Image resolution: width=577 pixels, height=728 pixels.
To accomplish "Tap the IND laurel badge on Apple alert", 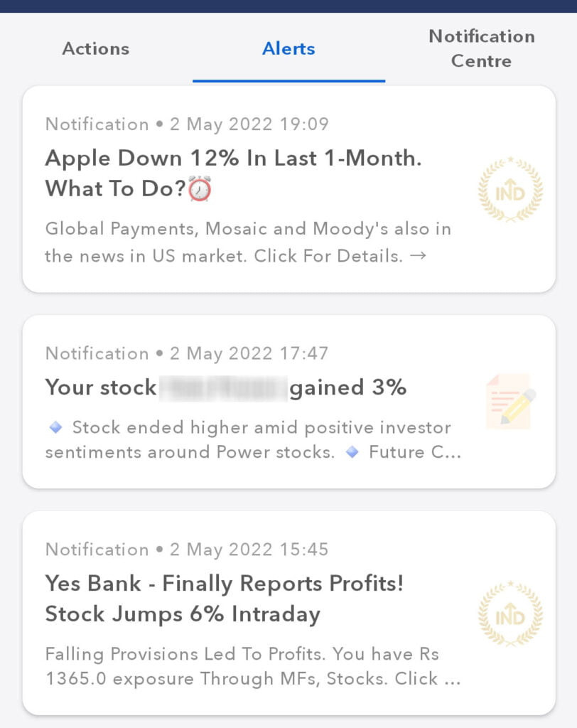I will pos(510,189).
